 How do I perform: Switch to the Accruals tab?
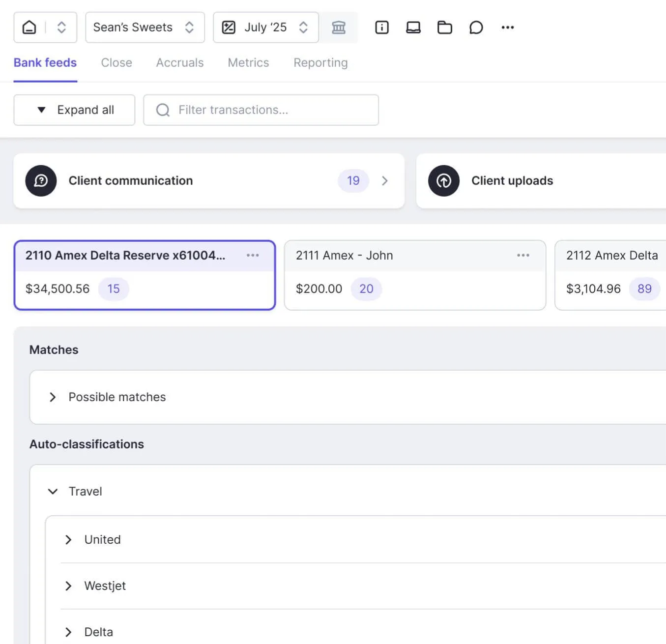tap(180, 62)
